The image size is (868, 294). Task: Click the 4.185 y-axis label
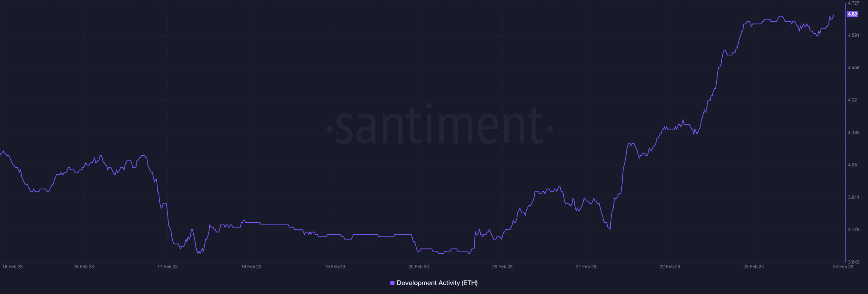click(x=854, y=132)
